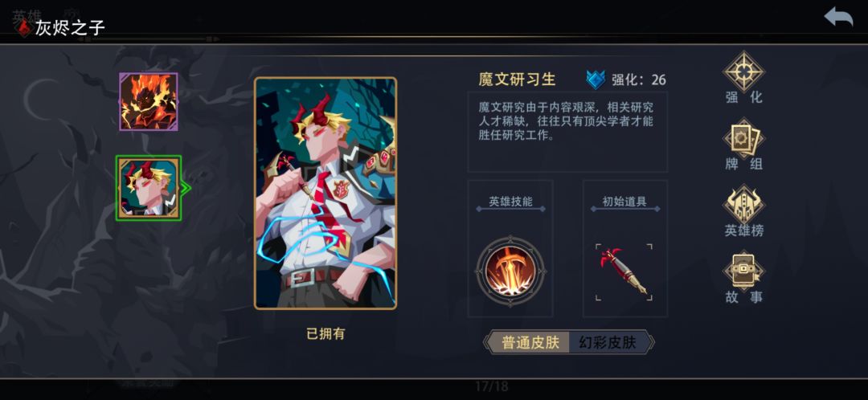Tap the 灰烬之子 header title

coord(70,27)
